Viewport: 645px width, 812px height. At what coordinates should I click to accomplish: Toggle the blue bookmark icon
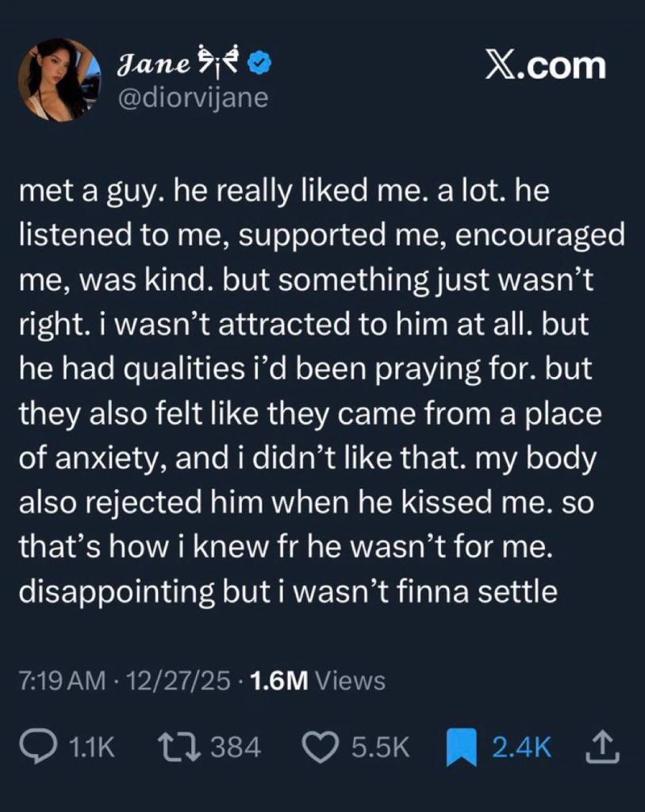[460, 747]
